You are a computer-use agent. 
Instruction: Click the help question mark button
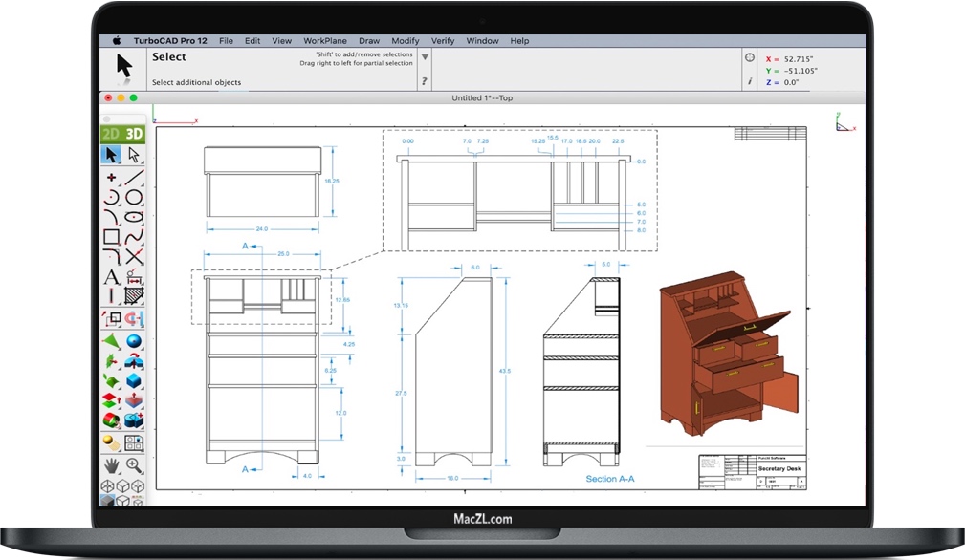coord(423,80)
